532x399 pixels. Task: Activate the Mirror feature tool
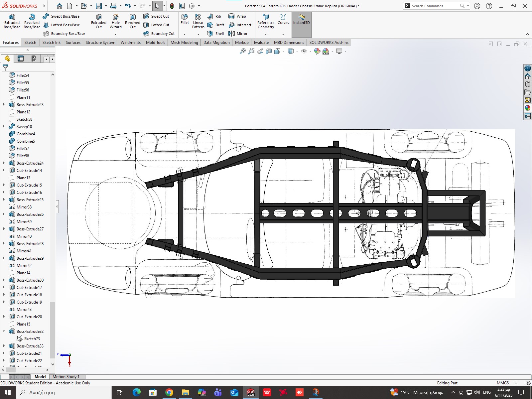point(238,34)
